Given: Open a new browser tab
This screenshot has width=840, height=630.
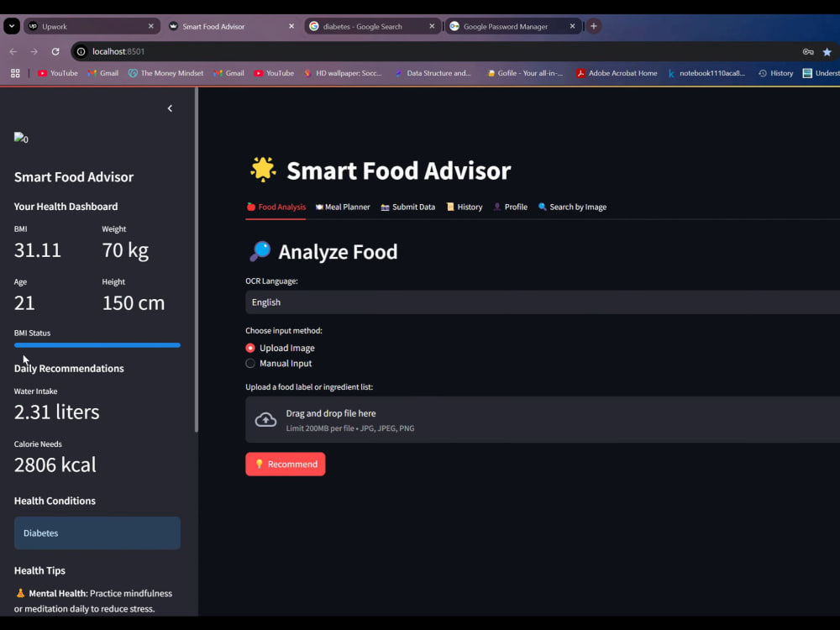Looking at the screenshot, I should [x=594, y=26].
